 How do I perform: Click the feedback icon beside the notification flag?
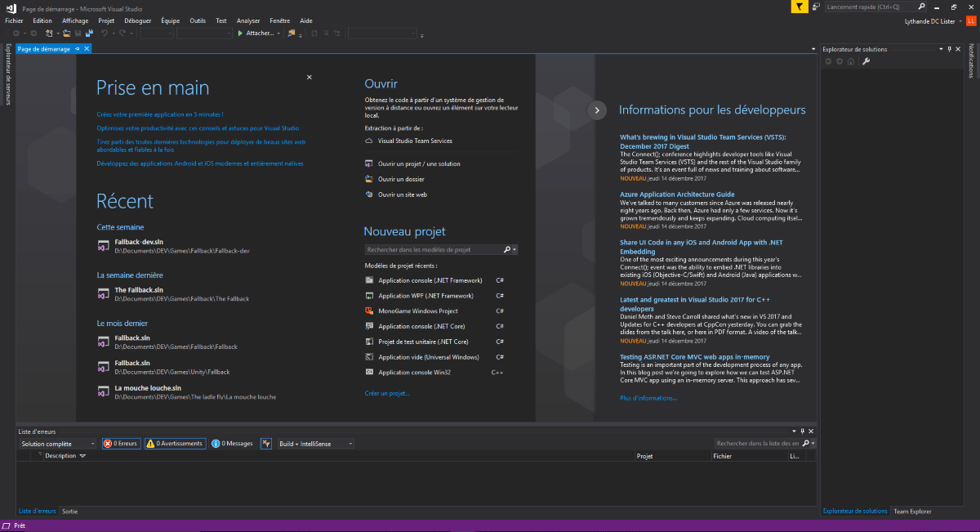[816, 7]
